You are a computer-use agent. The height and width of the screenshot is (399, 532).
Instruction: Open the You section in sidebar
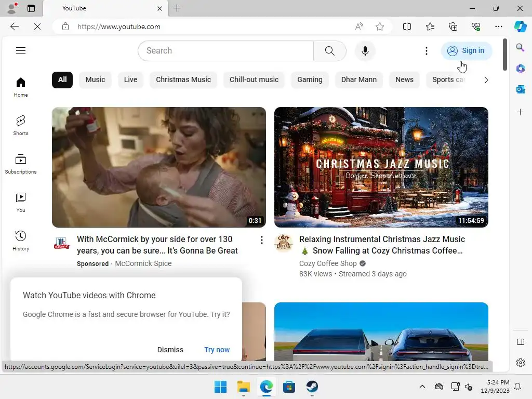21,203
